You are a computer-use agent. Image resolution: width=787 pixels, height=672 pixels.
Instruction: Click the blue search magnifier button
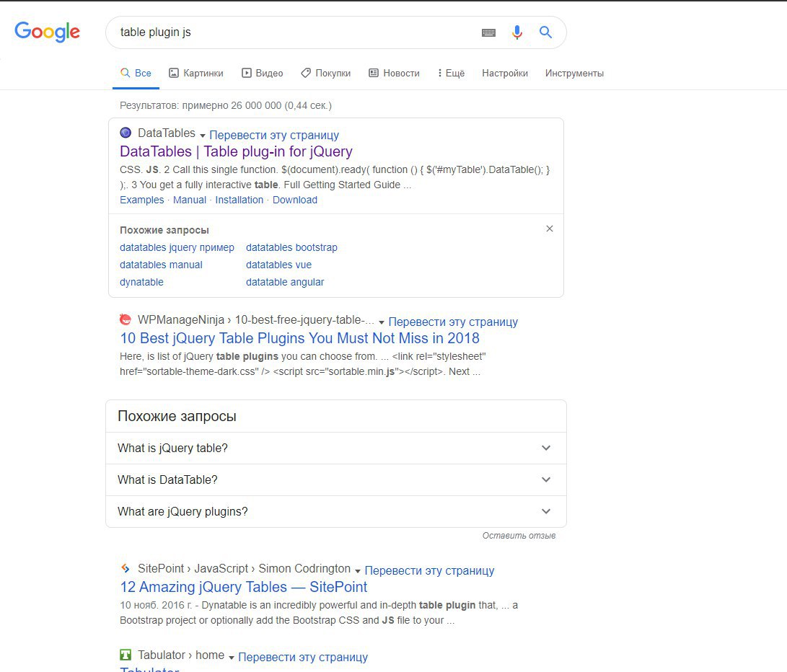[x=545, y=32]
